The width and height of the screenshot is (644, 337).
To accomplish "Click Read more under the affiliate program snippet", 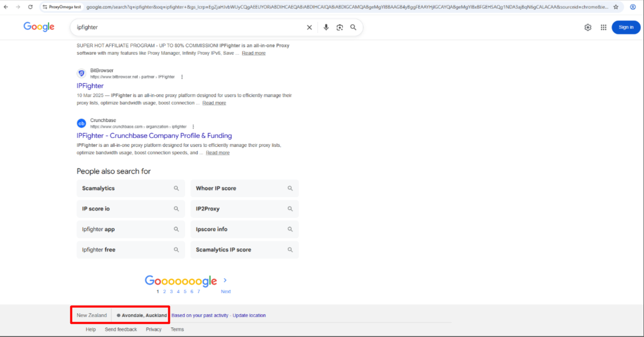I will pos(253,53).
